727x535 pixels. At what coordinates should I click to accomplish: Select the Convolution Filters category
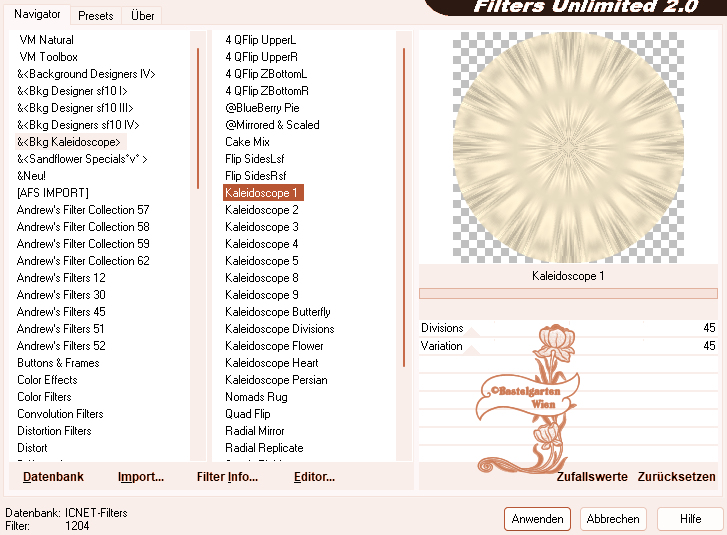[x=60, y=414]
